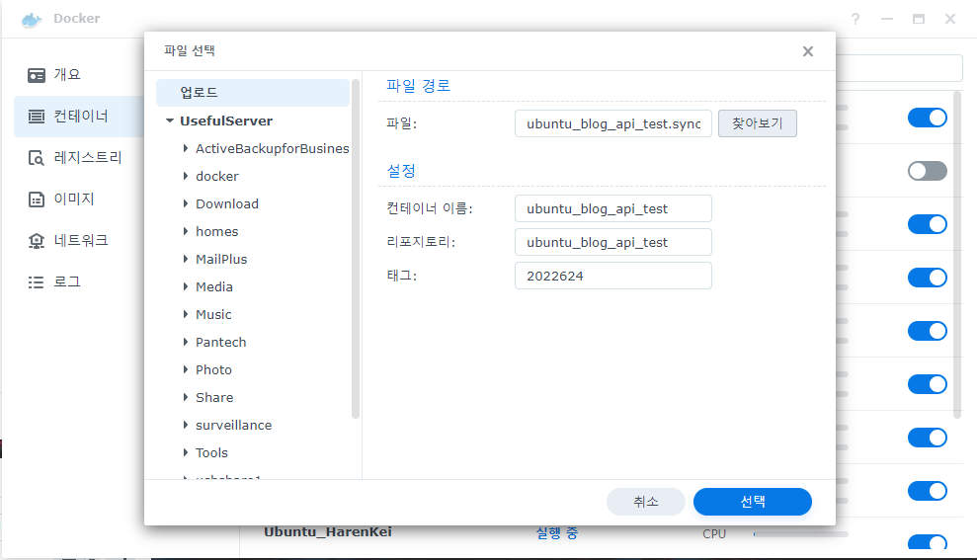Select the surveillance folder name
This screenshot has width=977, height=560.
pos(234,425)
